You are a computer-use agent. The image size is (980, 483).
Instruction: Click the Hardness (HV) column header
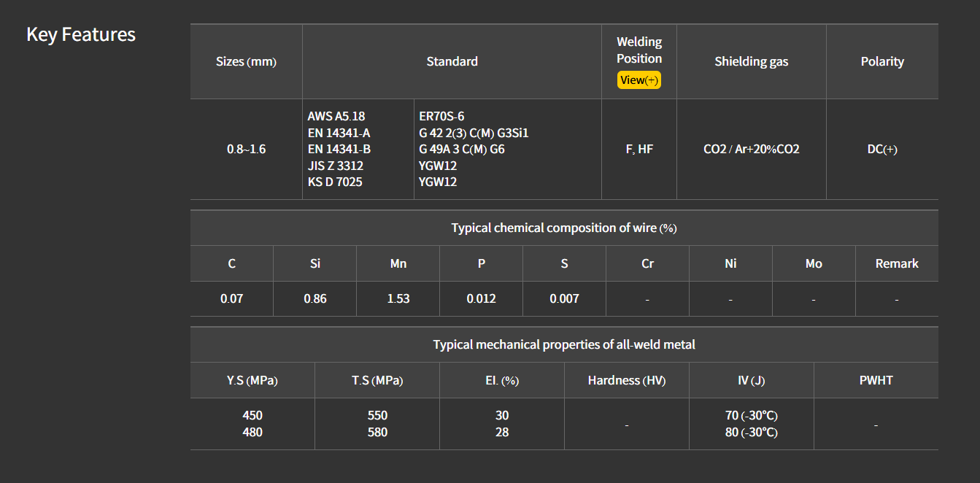(626, 380)
